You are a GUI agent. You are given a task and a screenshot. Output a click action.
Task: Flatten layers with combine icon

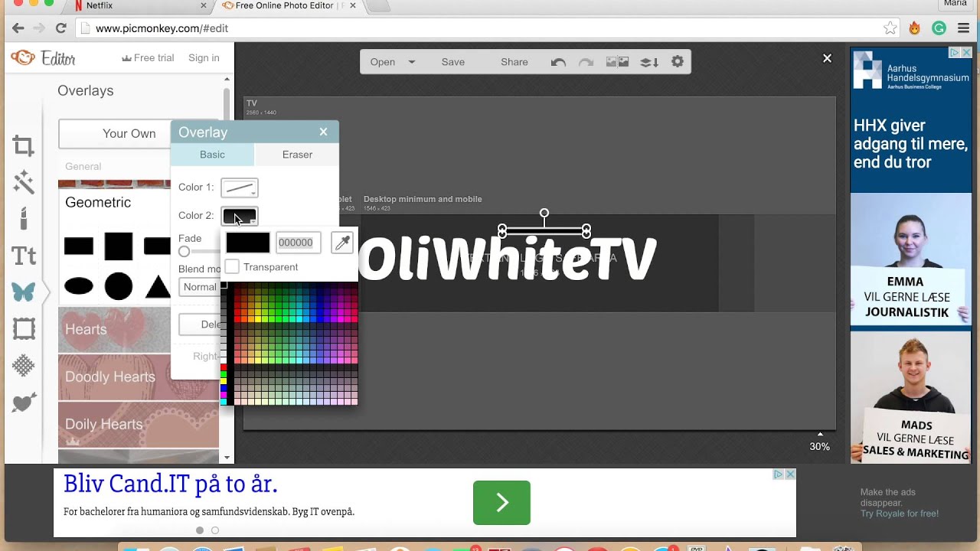649,62
